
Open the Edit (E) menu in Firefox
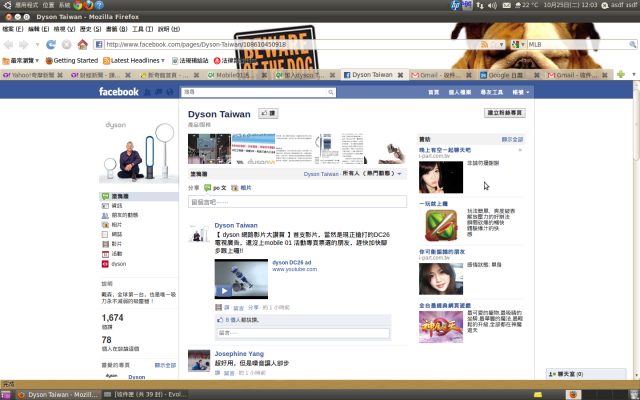tap(38, 29)
